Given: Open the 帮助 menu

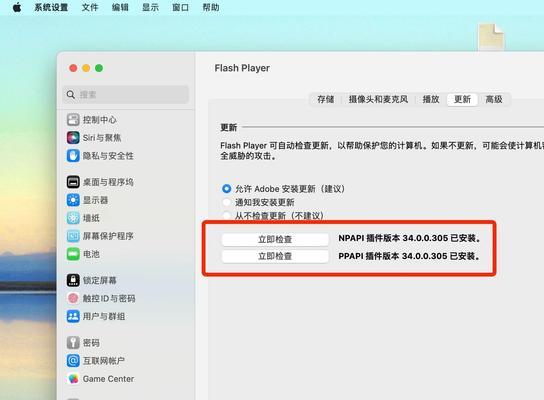Looking at the screenshot, I should click(211, 7).
